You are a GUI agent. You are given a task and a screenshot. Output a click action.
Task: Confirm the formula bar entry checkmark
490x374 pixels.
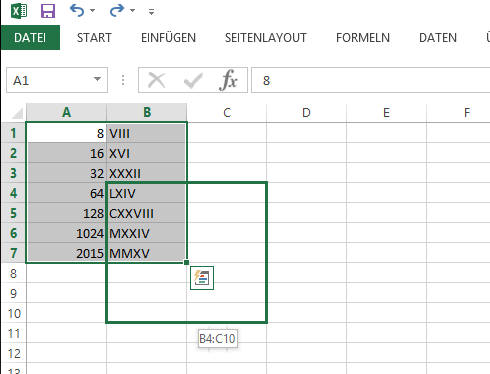193,80
